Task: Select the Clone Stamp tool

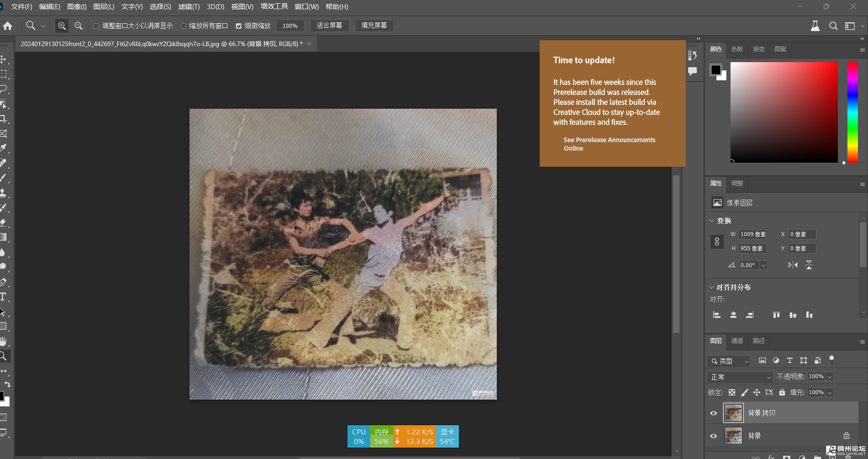Action: click(3, 192)
